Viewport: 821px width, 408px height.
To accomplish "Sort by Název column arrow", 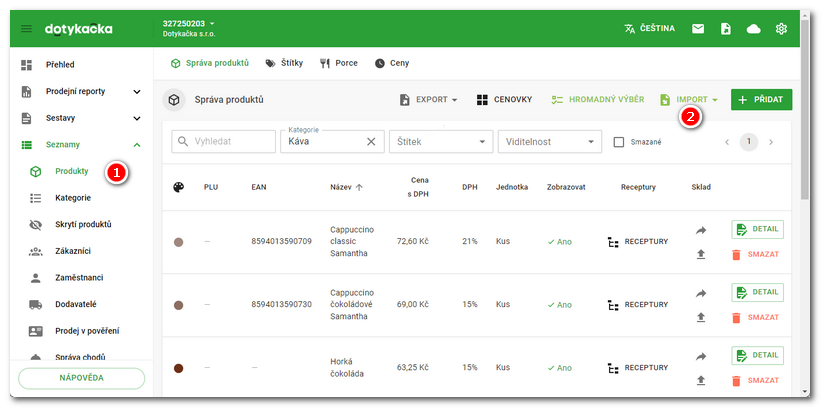I will click(x=359, y=188).
